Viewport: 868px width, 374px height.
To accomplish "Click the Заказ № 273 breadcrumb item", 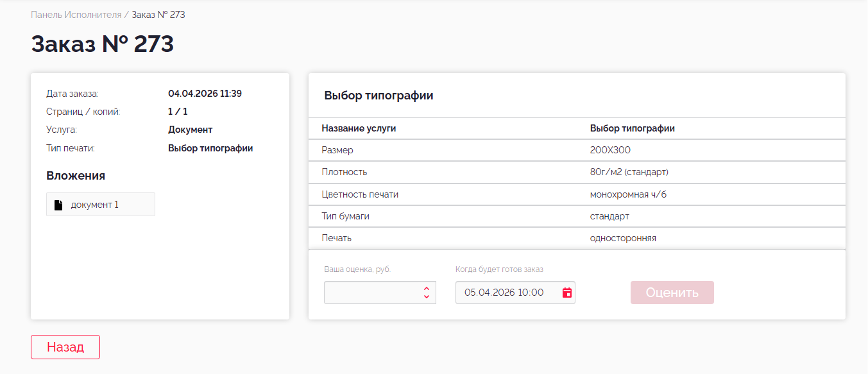I will tap(158, 14).
